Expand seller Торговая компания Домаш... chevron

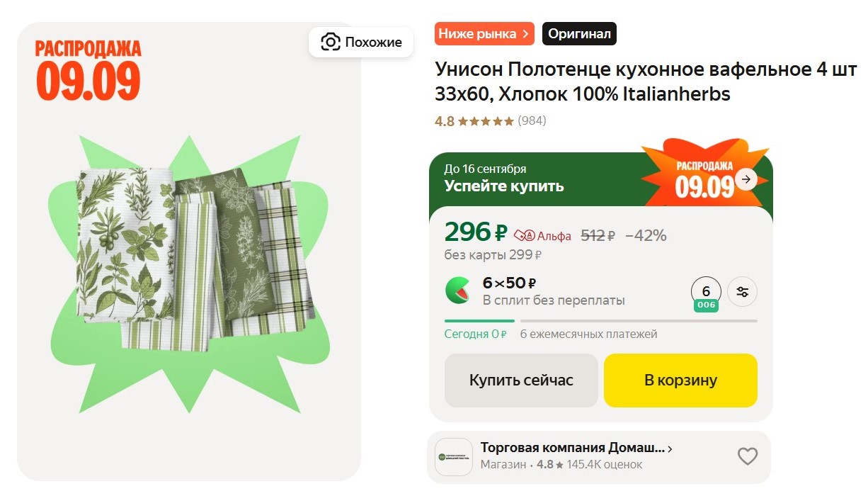(670, 449)
